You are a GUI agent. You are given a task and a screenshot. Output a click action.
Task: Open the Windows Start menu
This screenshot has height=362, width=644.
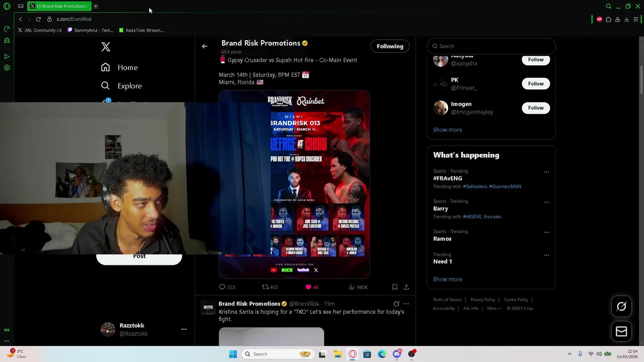click(233, 354)
